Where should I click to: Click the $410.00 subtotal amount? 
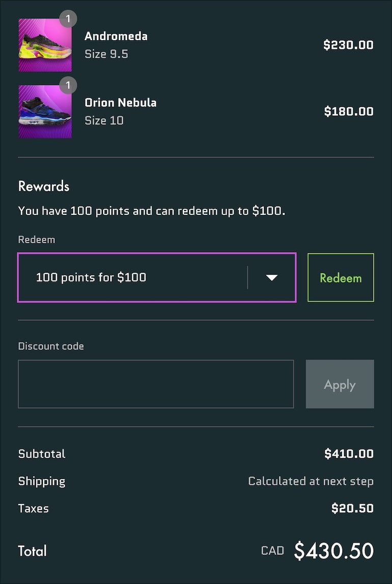(349, 454)
